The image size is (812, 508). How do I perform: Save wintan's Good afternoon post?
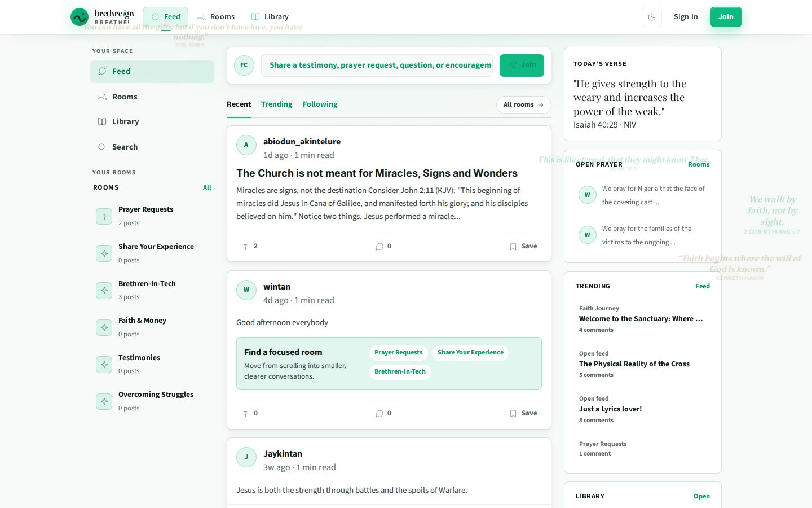point(523,413)
